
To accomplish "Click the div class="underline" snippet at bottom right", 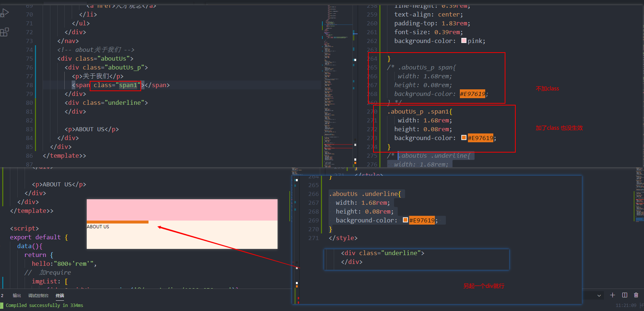I will point(383,253).
